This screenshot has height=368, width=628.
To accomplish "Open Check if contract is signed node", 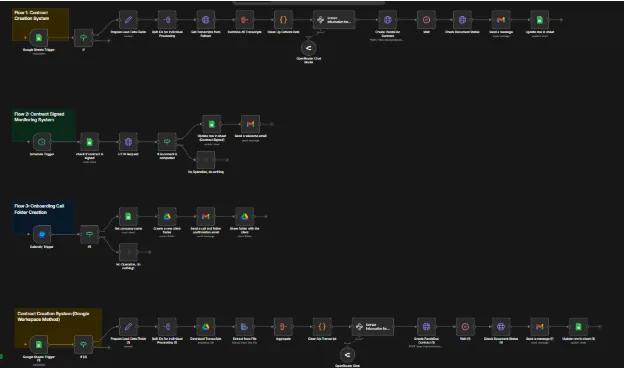I will [89, 142].
